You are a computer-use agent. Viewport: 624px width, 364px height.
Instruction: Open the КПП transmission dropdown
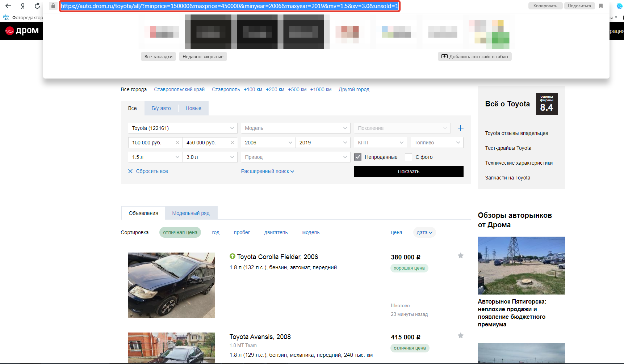click(380, 143)
